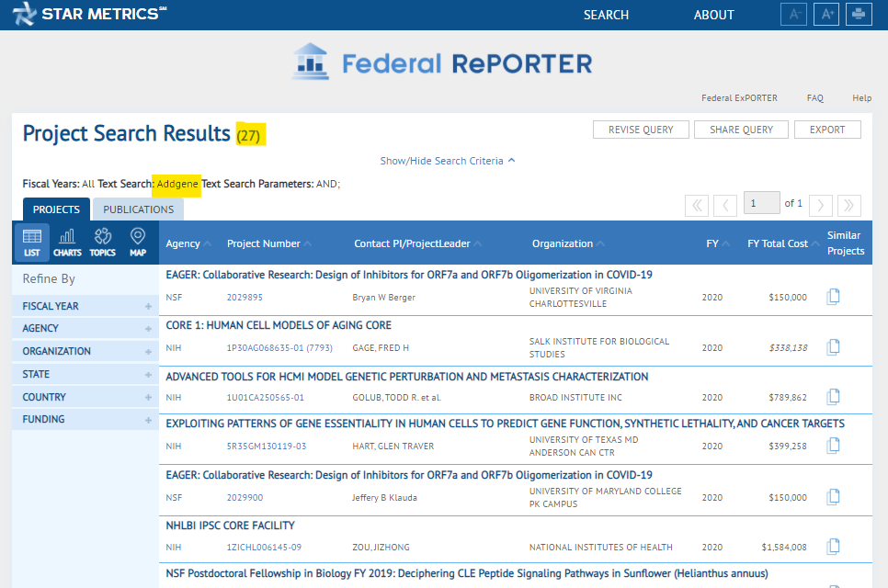This screenshot has width=888, height=588.
Task: Expand FISCAL YEAR refine filter
Action: (x=85, y=306)
